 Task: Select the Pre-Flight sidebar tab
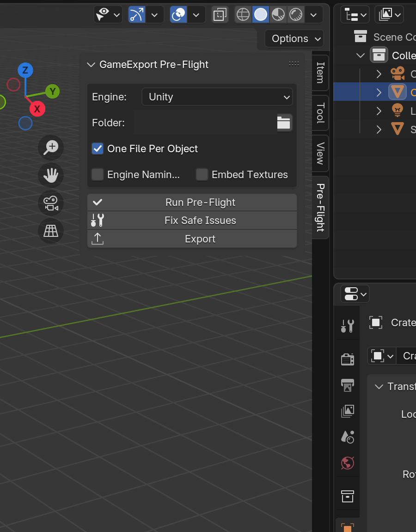click(x=320, y=208)
